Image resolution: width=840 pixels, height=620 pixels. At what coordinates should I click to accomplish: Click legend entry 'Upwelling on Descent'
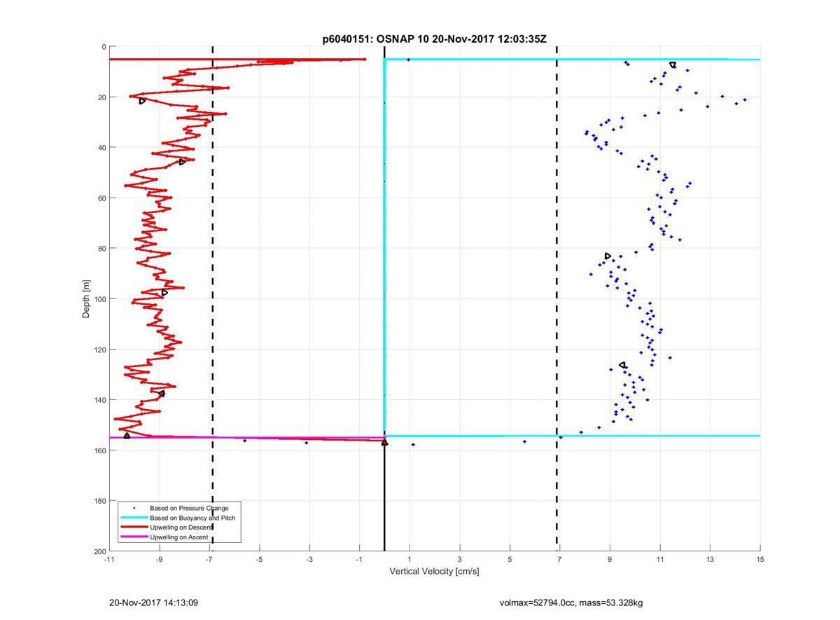tap(181, 528)
